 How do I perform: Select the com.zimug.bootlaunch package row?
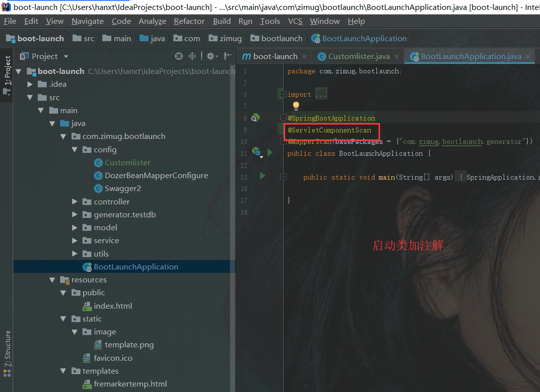(124, 136)
